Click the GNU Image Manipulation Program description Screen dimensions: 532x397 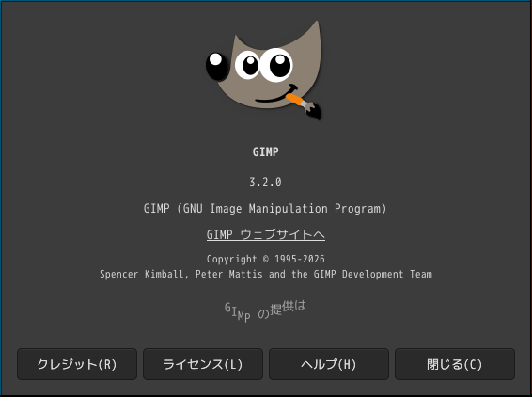point(265,208)
